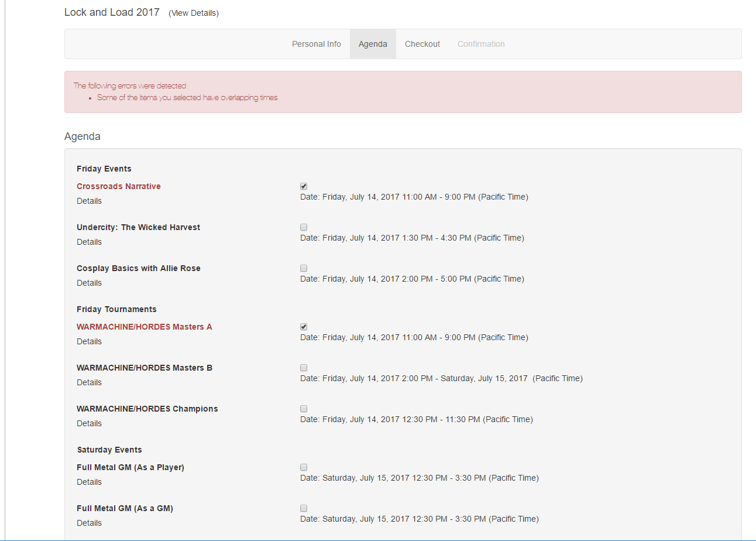View Details for WARMACHINE/HORDES Champions
The height and width of the screenshot is (541, 756).
coord(89,423)
